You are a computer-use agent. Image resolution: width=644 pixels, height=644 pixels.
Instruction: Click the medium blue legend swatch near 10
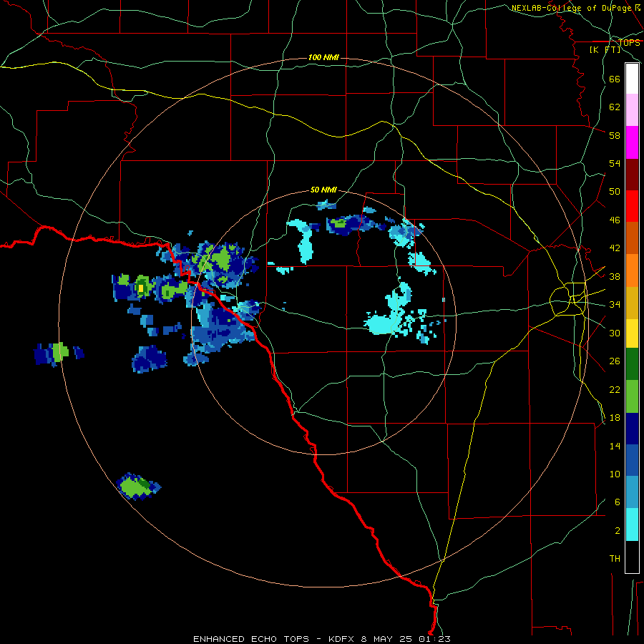point(632,460)
